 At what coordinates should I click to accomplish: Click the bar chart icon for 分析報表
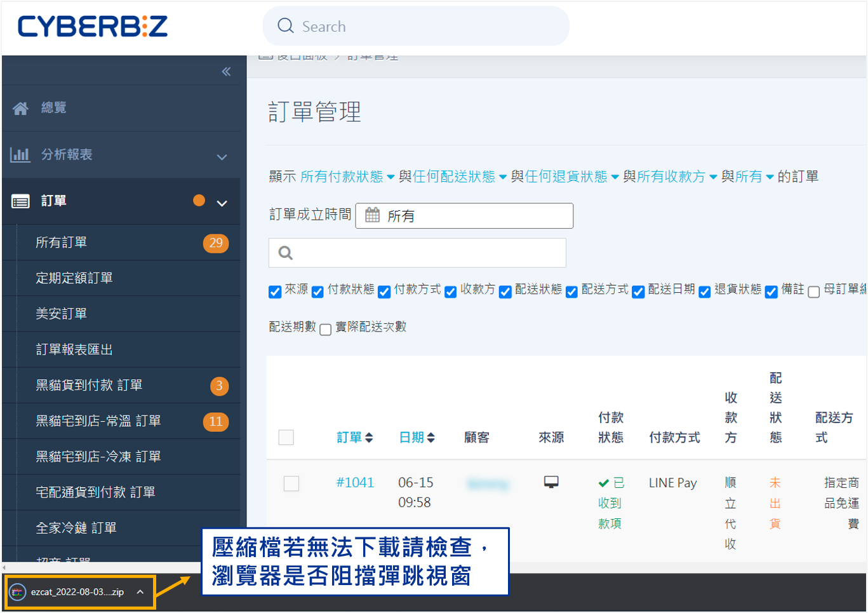click(x=20, y=154)
